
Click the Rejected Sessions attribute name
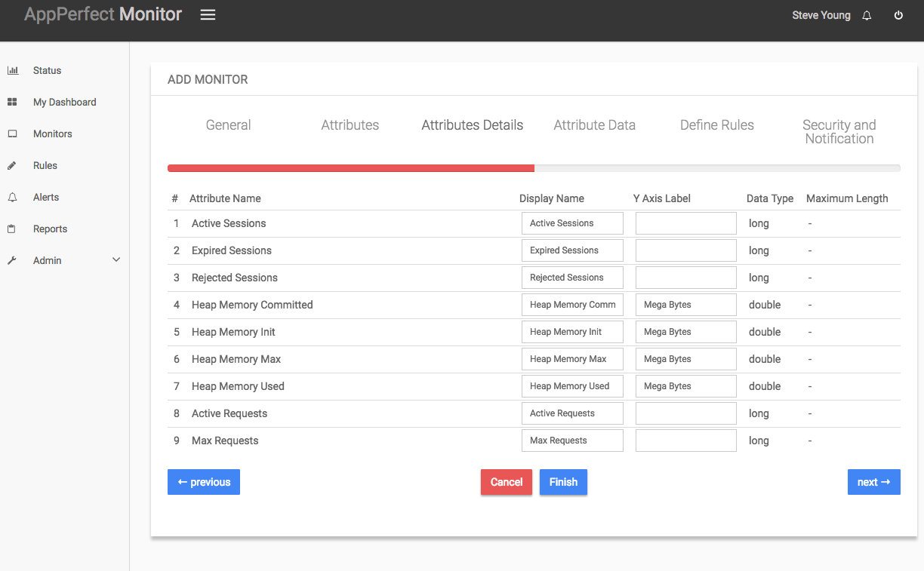coord(235,278)
